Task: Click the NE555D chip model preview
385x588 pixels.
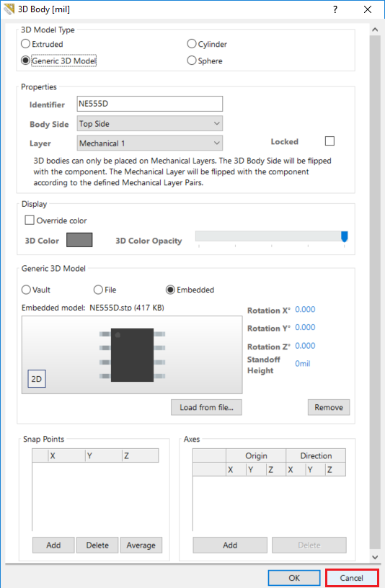Action: [132, 355]
